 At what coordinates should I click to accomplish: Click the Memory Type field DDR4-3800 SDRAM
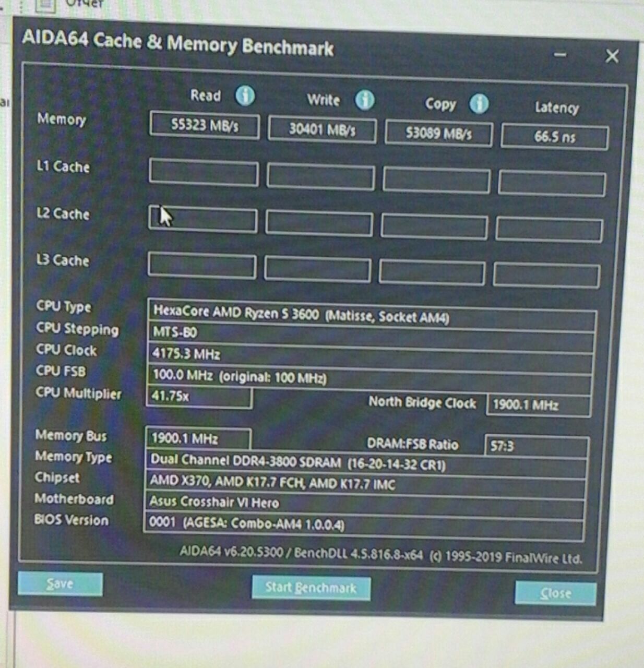pos(366,462)
